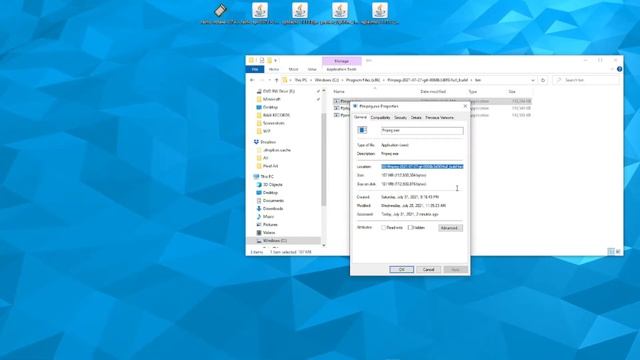The image size is (640, 360).
Task: Click navigation pane scrollbar down arrow
Action: [x=324, y=245]
